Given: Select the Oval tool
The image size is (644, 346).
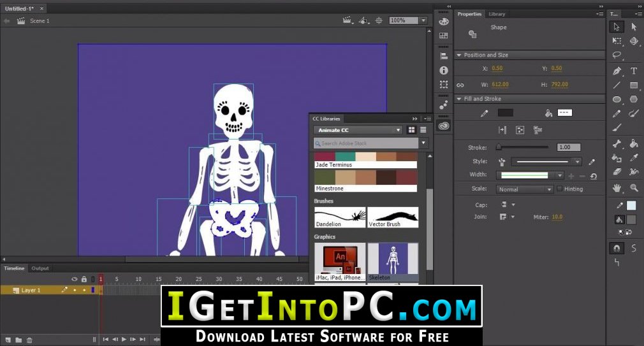Looking at the screenshot, I should [617, 99].
